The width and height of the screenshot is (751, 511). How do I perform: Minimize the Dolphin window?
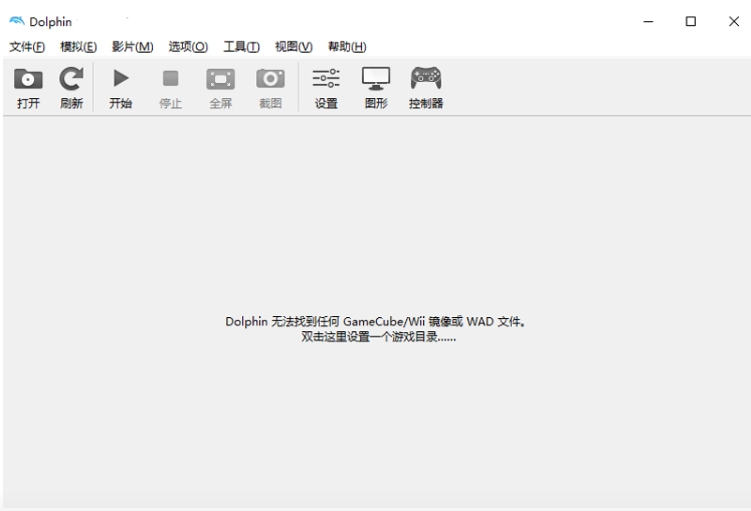tap(648, 22)
